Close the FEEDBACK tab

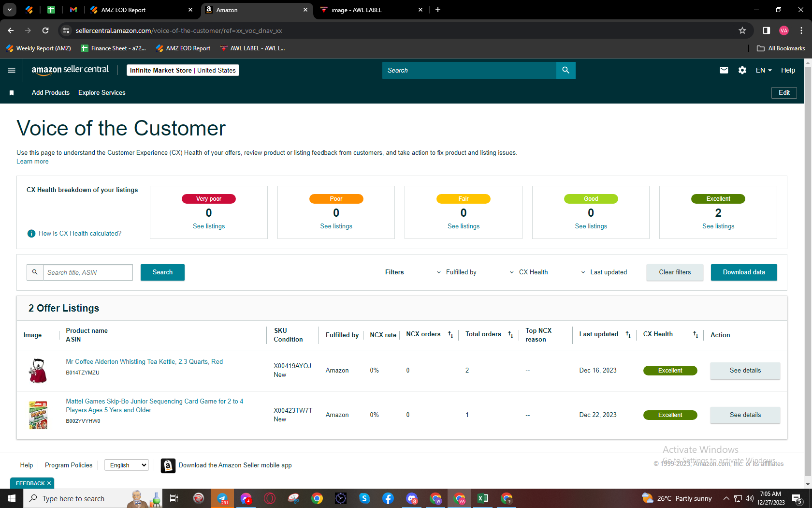pos(49,483)
